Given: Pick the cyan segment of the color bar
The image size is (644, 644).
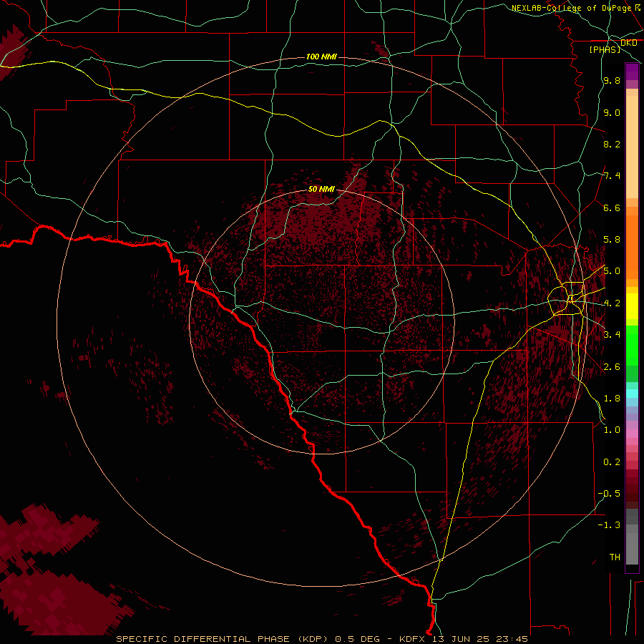Looking at the screenshot, I should pyautogui.click(x=632, y=394).
